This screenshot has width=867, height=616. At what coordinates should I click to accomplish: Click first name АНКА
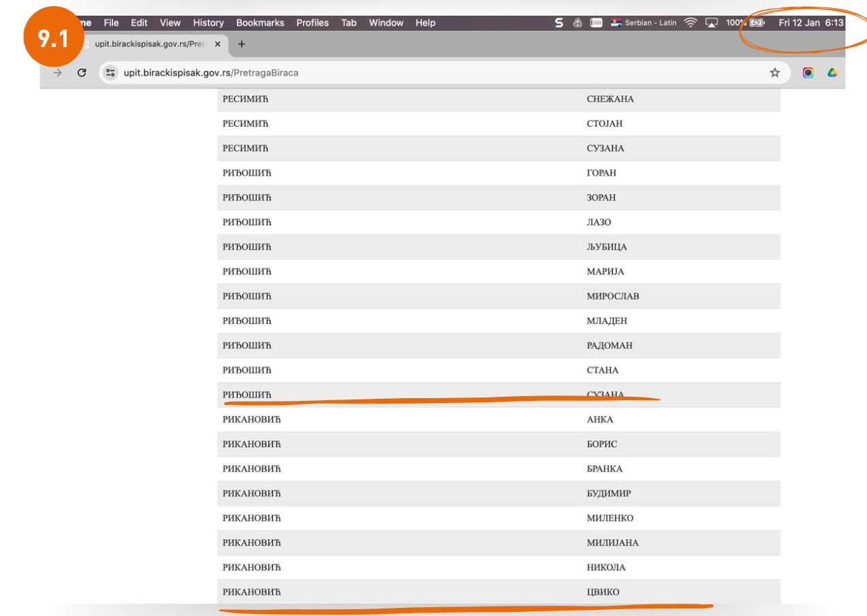pyautogui.click(x=600, y=419)
